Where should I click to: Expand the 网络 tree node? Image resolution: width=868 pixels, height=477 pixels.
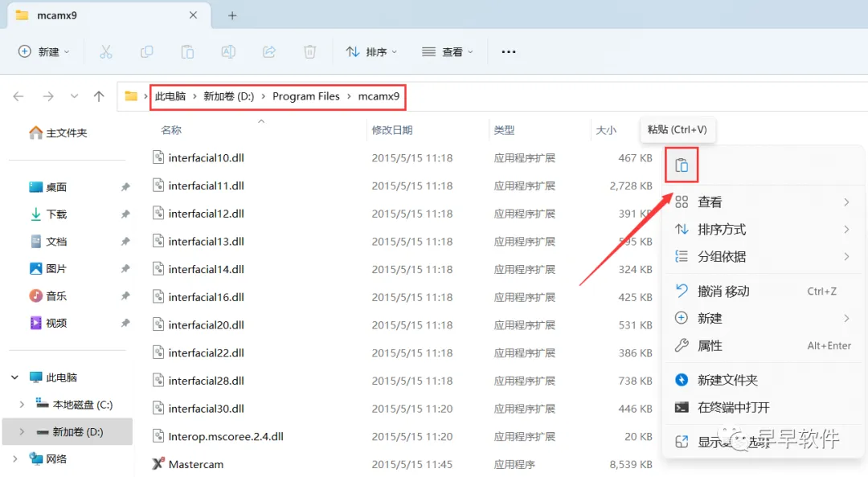(15, 459)
